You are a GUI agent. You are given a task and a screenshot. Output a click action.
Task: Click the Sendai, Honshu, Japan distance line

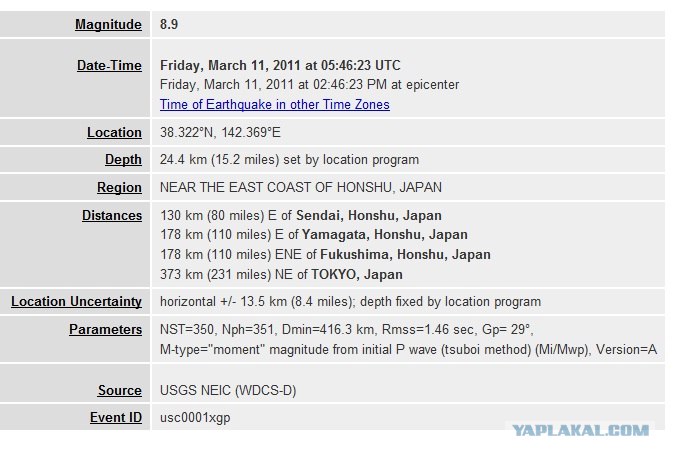pyautogui.click(x=300, y=216)
